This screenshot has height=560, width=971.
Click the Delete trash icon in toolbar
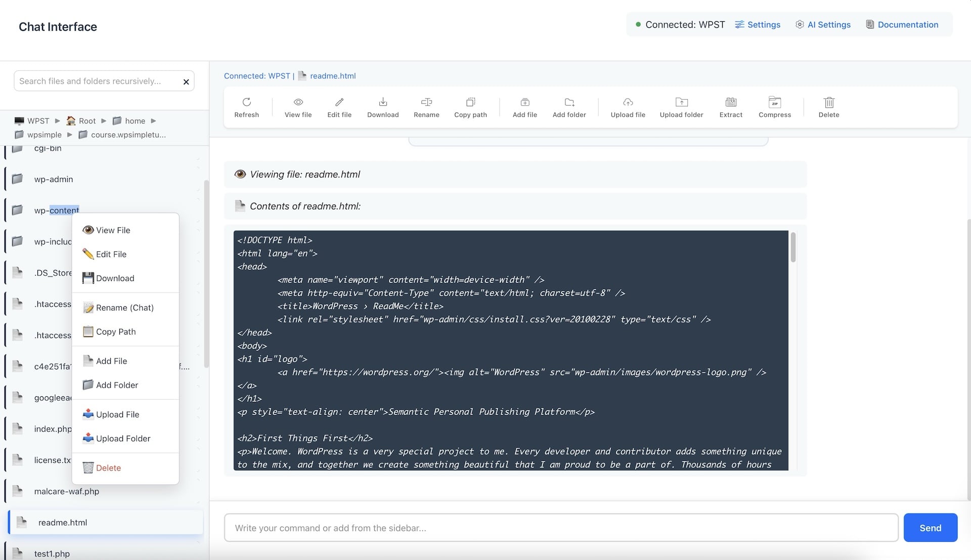click(829, 102)
